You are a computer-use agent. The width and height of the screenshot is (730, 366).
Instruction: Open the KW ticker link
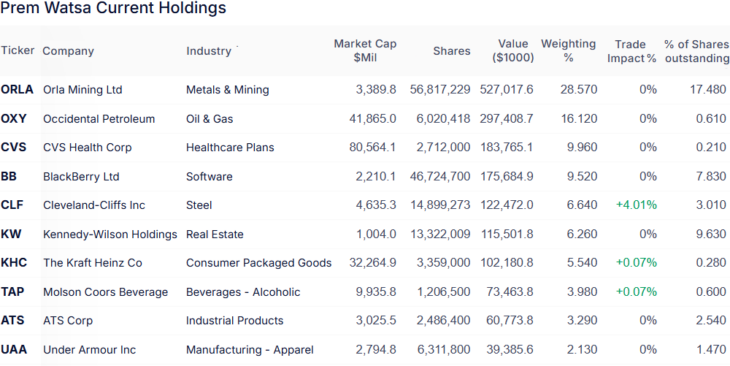[x=11, y=234]
